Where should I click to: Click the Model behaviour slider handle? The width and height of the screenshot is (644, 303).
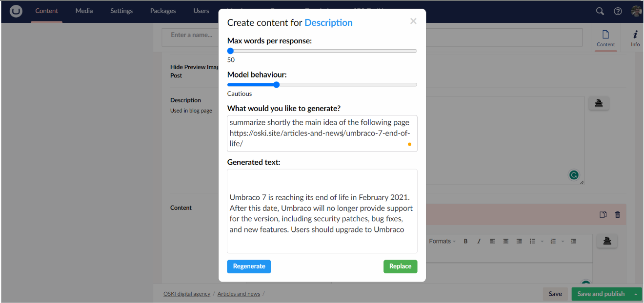tap(276, 85)
